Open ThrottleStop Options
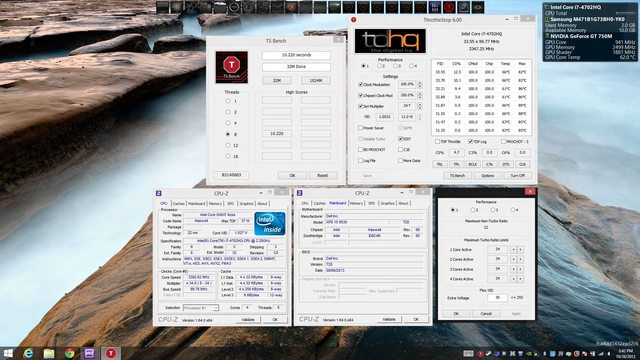The height and width of the screenshot is (360, 640). [x=487, y=176]
